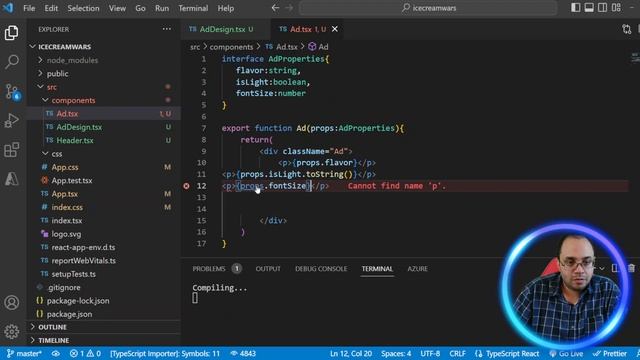This screenshot has width=640, height=360.
Task: Click Spaces: 4 indentation setting
Action: 396,353
